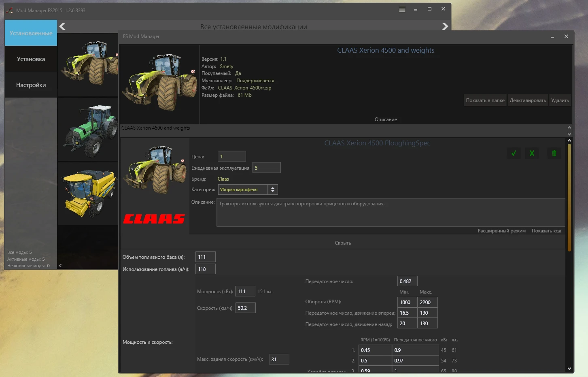Toggle Показать код view

pos(546,231)
